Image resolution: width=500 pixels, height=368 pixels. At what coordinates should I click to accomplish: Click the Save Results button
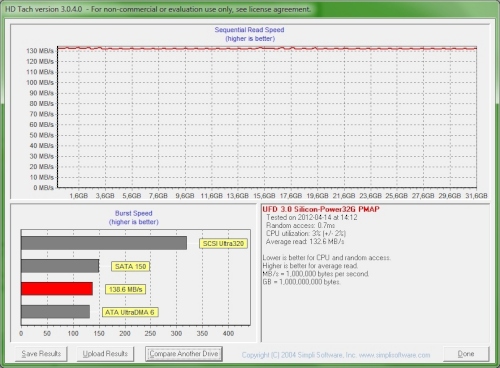point(41,354)
